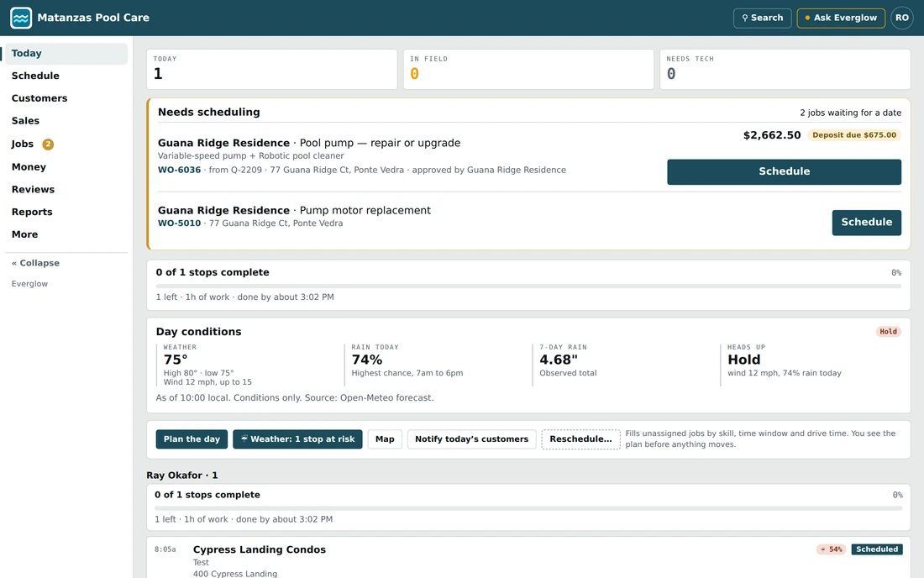Open Search in the top bar

[762, 18]
